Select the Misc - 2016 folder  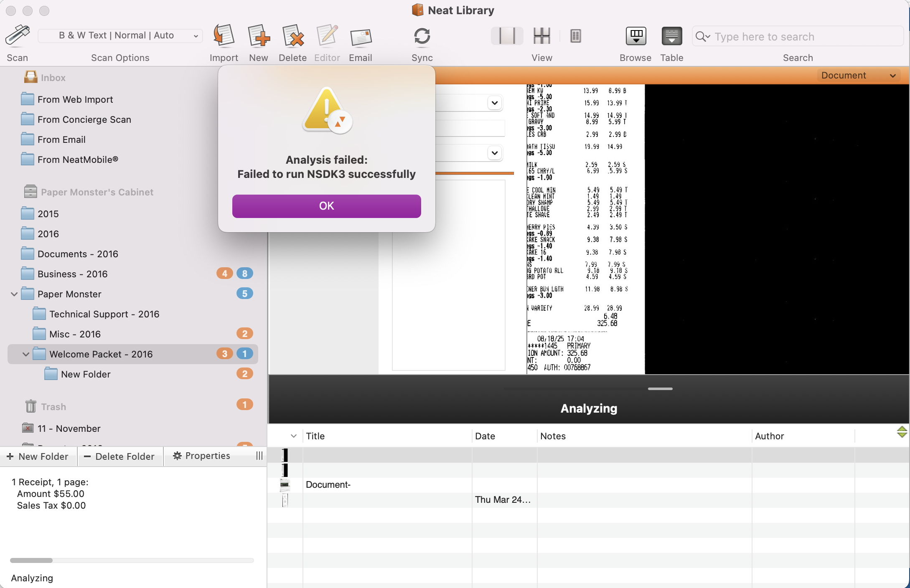75,334
